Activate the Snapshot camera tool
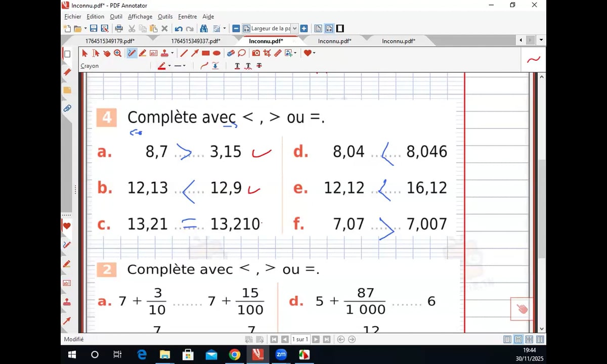 [256, 53]
